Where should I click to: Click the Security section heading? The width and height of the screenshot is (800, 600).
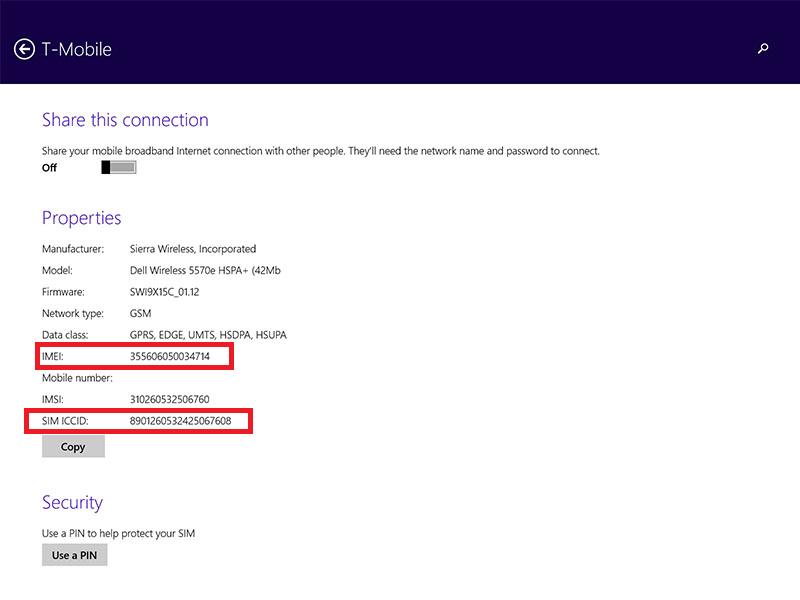coord(72,502)
